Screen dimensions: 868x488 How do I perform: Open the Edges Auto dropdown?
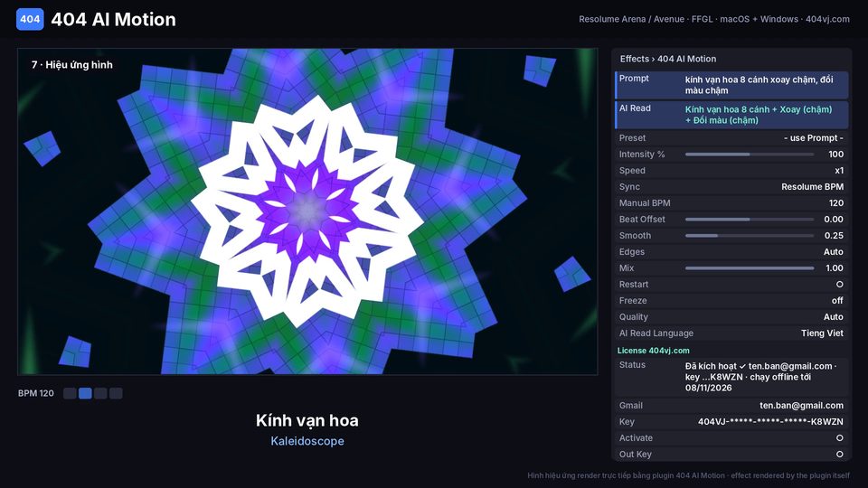click(731, 252)
